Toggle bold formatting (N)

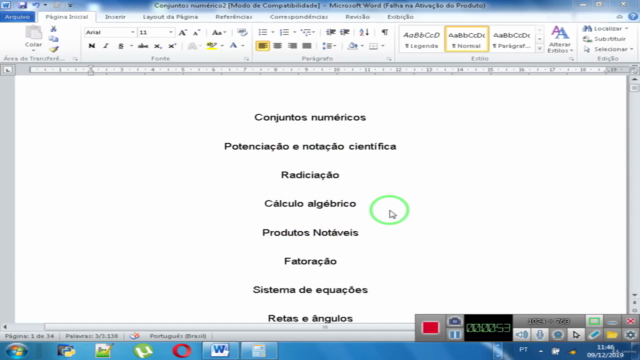coord(91,46)
